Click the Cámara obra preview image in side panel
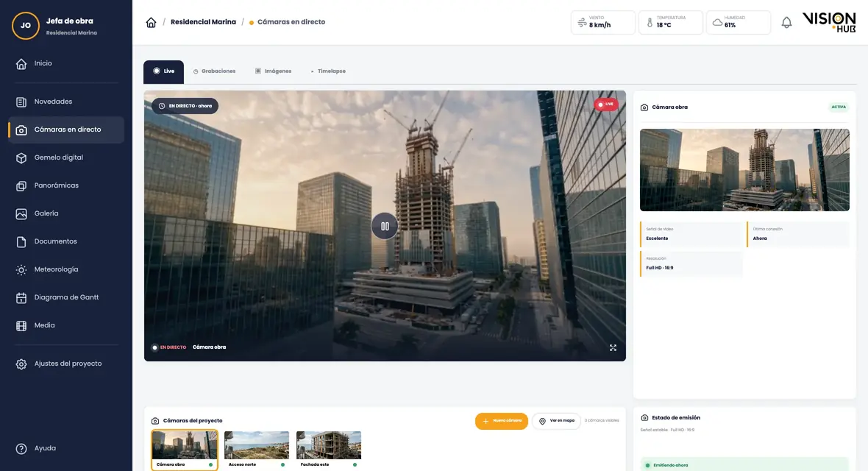 [x=744, y=170]
